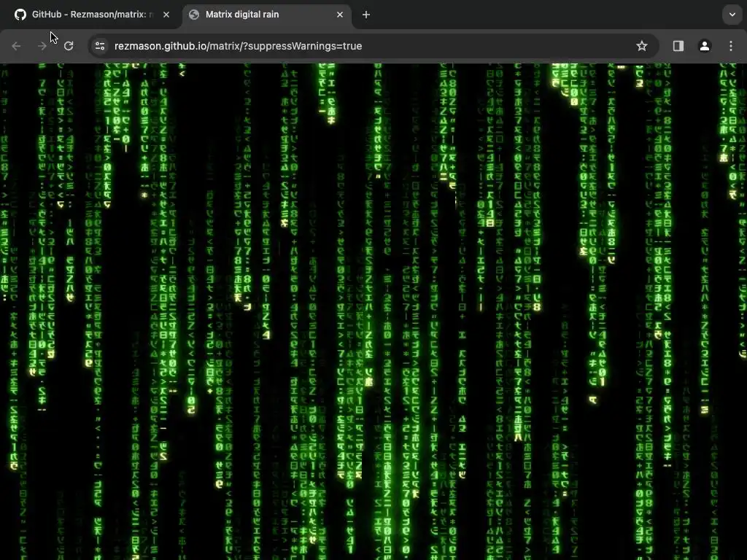Expand the tab search dropdown
Image resolution: width=747 pixels, height=560 pixels.
click(732, 15)
